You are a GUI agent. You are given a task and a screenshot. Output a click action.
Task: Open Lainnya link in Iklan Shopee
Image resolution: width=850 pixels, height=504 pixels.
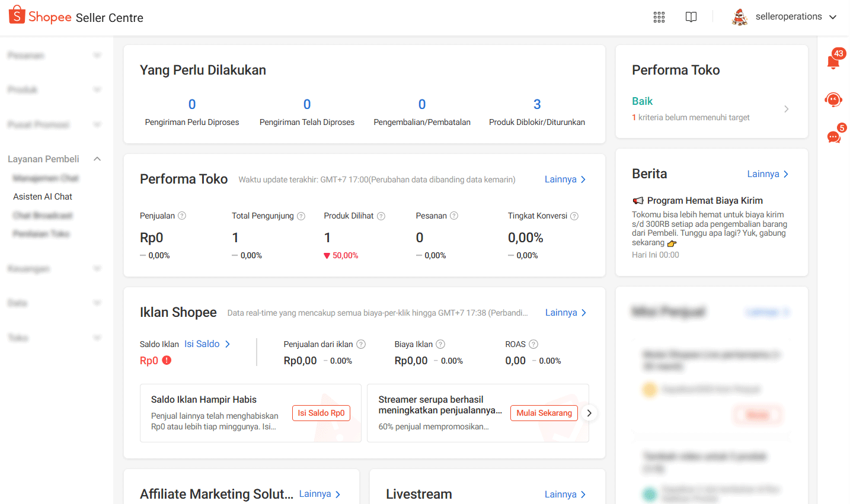click(x=566, y=313)
